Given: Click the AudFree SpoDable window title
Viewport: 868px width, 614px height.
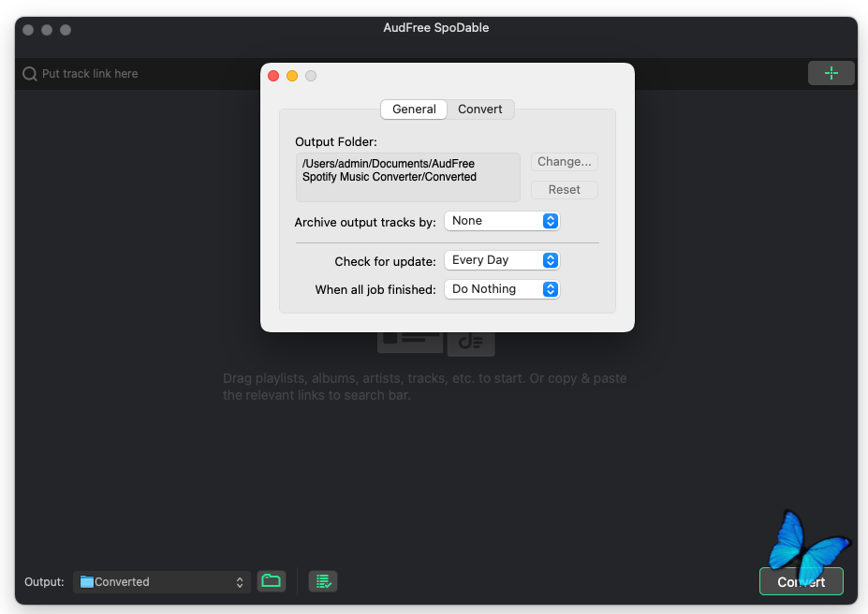Looking at the screenshot, I should 436,28.
